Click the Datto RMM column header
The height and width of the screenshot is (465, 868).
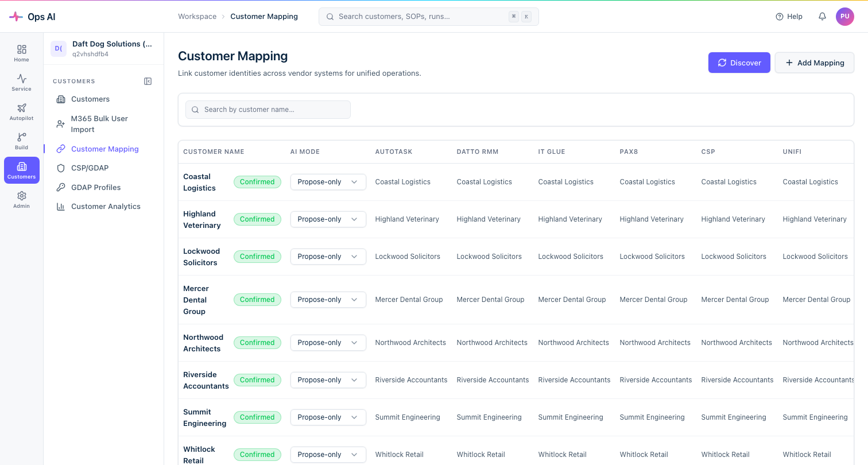(478, 152)
